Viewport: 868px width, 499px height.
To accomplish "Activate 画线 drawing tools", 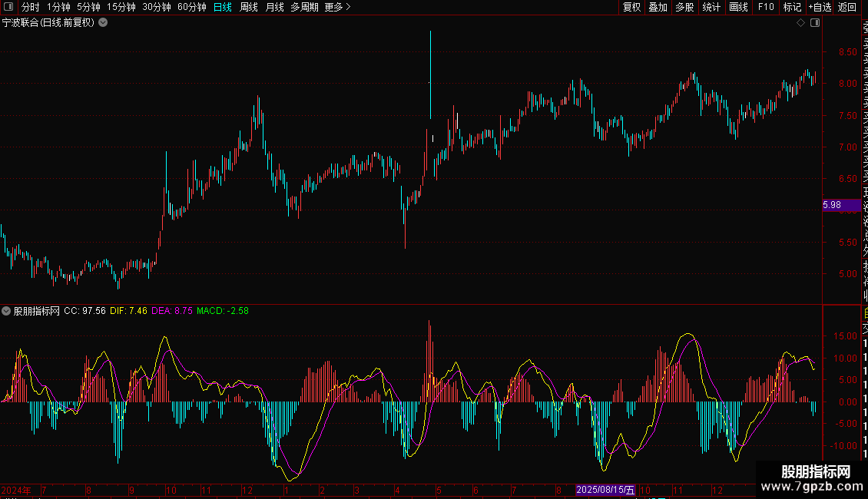I will click(x=738, y=7).
